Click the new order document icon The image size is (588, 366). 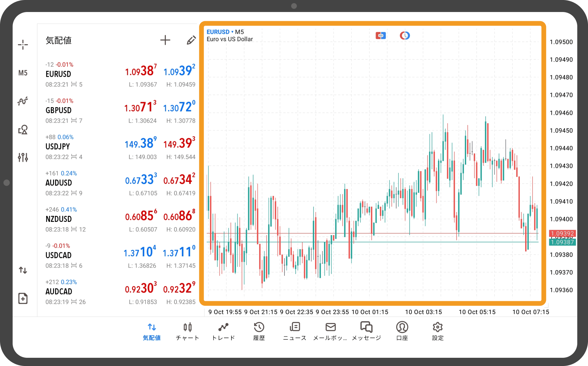click(x=23, y=298)
